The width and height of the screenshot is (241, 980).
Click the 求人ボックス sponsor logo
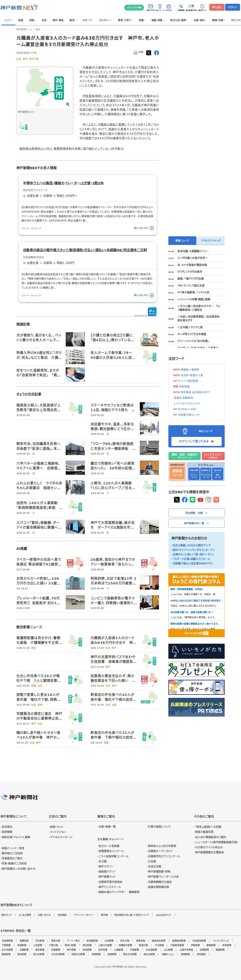pos(152,312)
